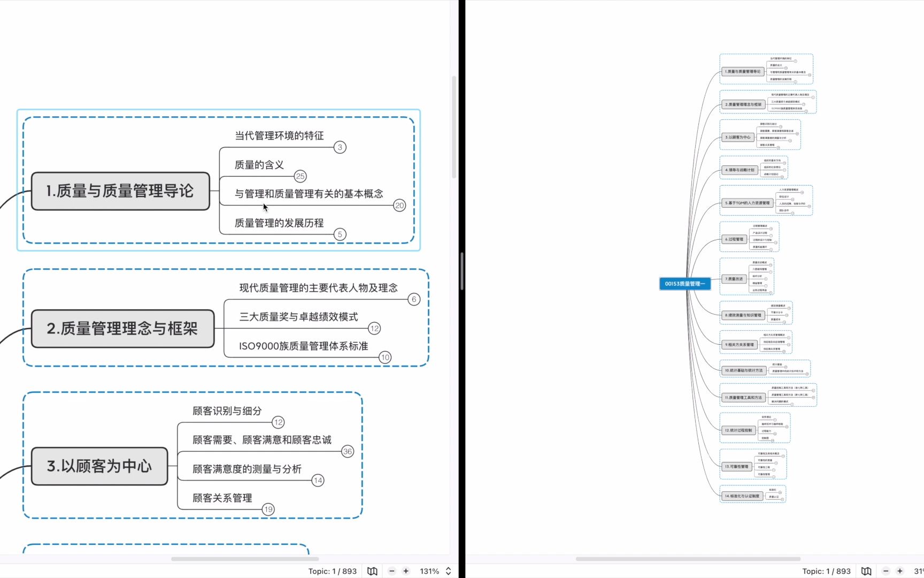Expand the 5-subtopic badge under 质量管理的发展历程

pyautogui.click(x=340, y=234)
